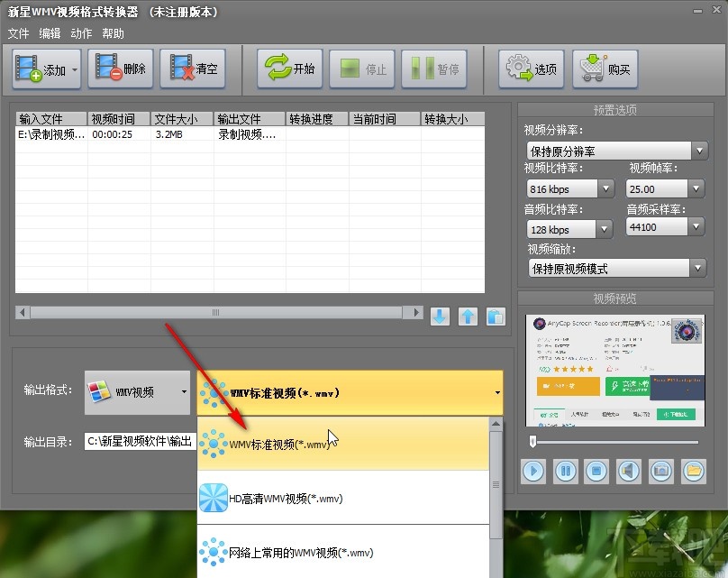Click the clipboard paste icon below the list
Viewport: 728px width, 578px height.
496,317
